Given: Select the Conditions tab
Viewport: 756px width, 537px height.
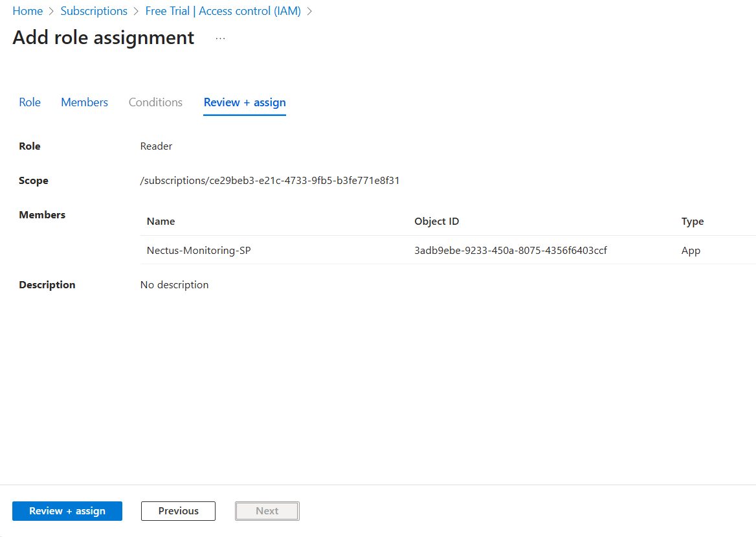Looking at the screenshot, I should (155, 102).
